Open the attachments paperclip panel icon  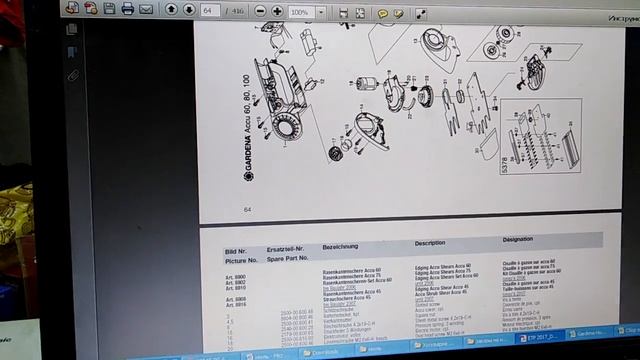(x=73, y=76)
